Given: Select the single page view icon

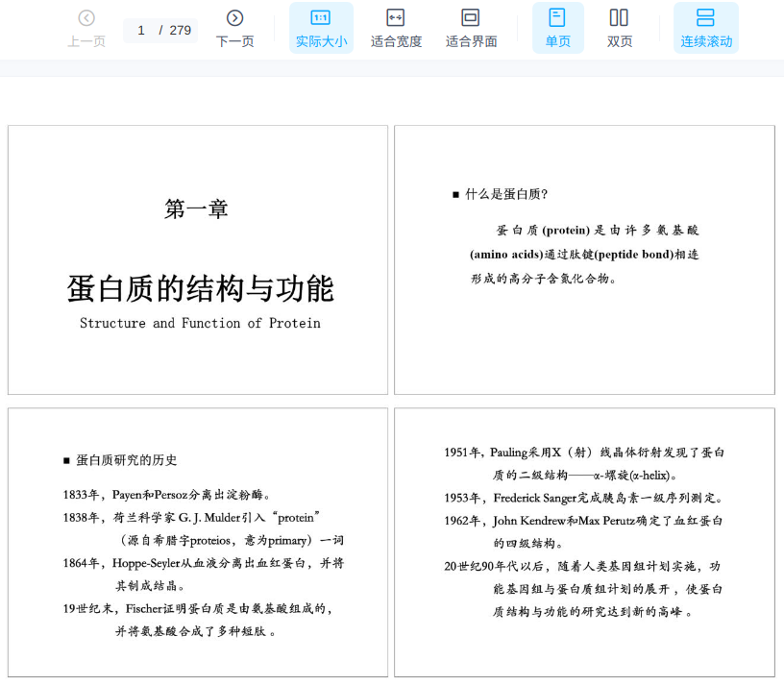Looking at the screenshot, I should [557, 18].
